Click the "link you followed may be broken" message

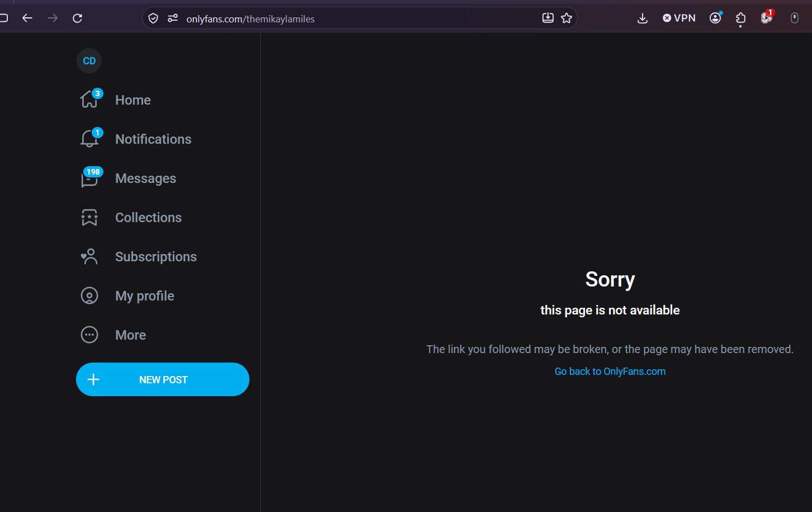pos(610,349)
